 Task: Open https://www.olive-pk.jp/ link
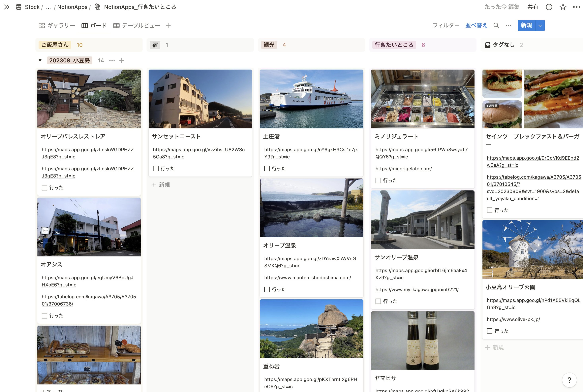point(513,319)
